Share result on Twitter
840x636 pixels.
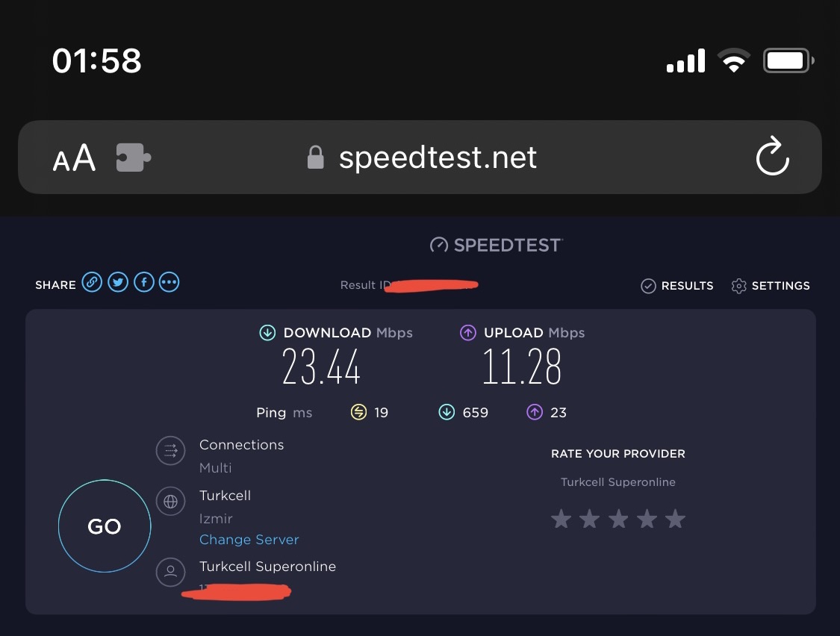coord(118,282)
